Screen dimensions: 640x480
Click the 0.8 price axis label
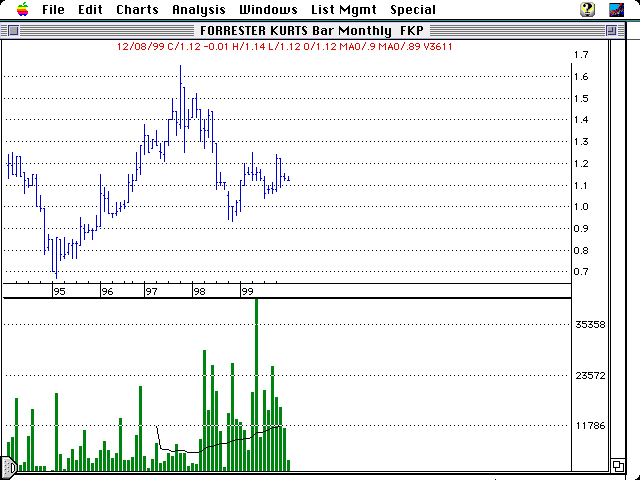click(x=581, y=251)
